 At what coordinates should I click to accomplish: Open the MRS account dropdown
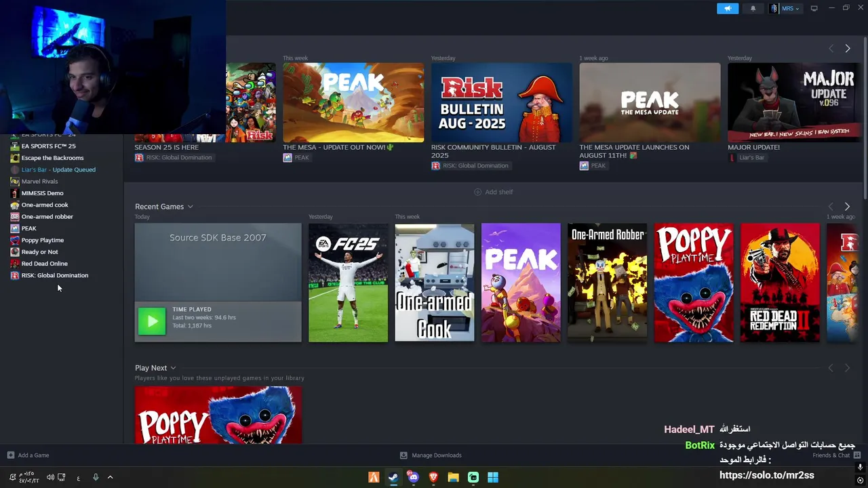[x=790, y=9]
